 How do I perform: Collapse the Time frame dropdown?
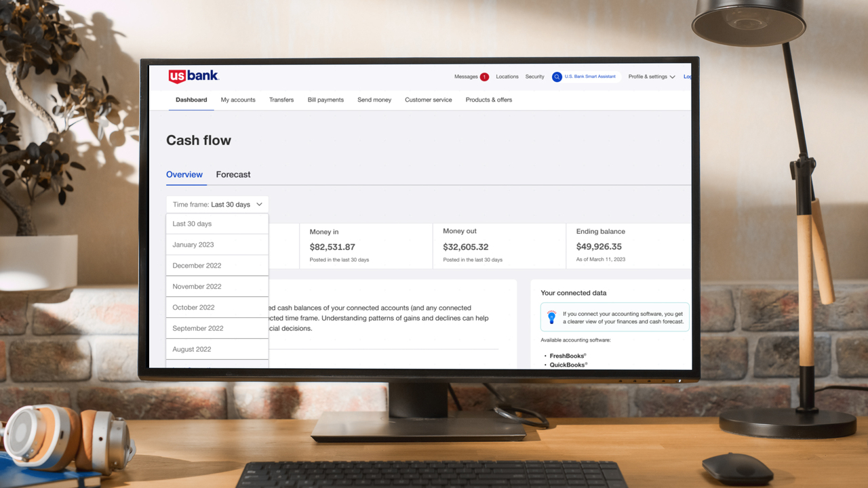point(217,205)
